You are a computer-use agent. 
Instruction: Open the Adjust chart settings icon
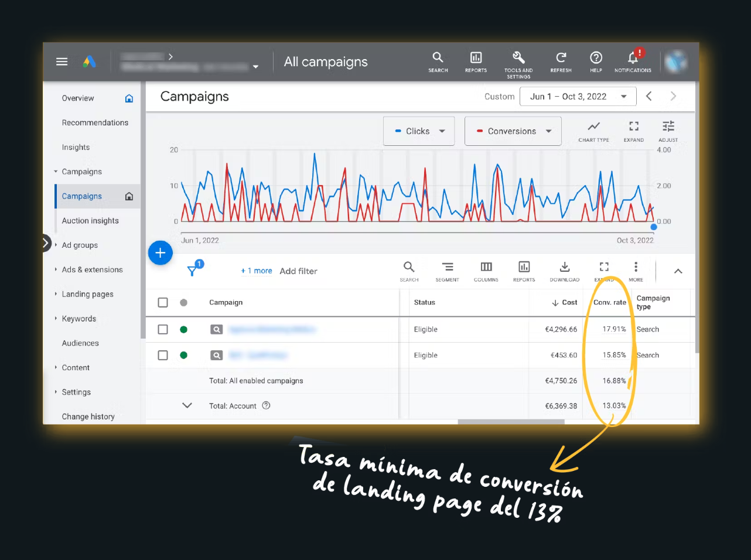(668, 127)
